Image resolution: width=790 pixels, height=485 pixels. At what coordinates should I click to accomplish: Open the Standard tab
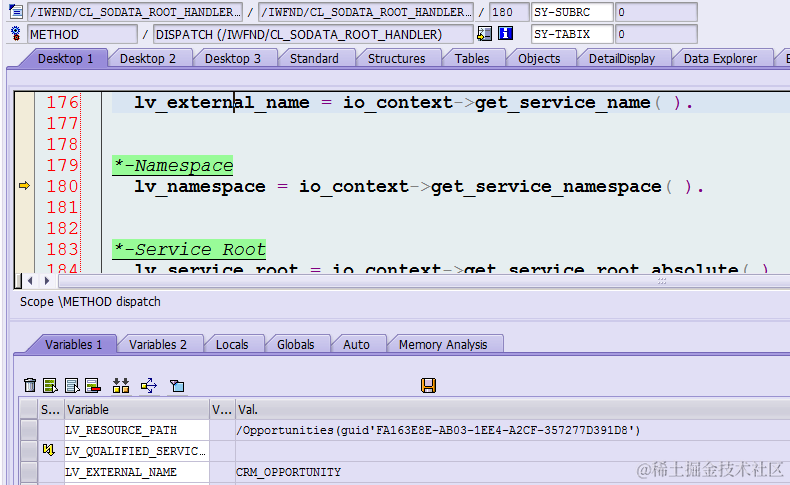pos(314,58)
